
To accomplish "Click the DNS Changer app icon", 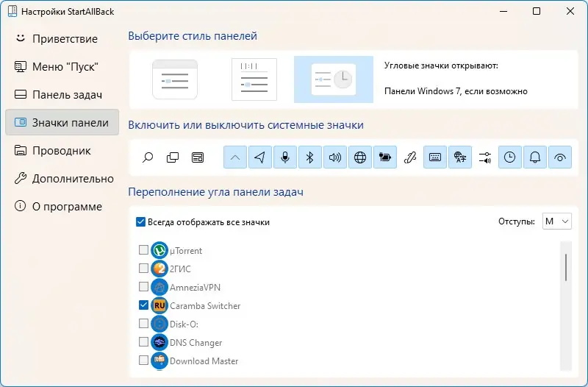I will (x=159, y=342).
